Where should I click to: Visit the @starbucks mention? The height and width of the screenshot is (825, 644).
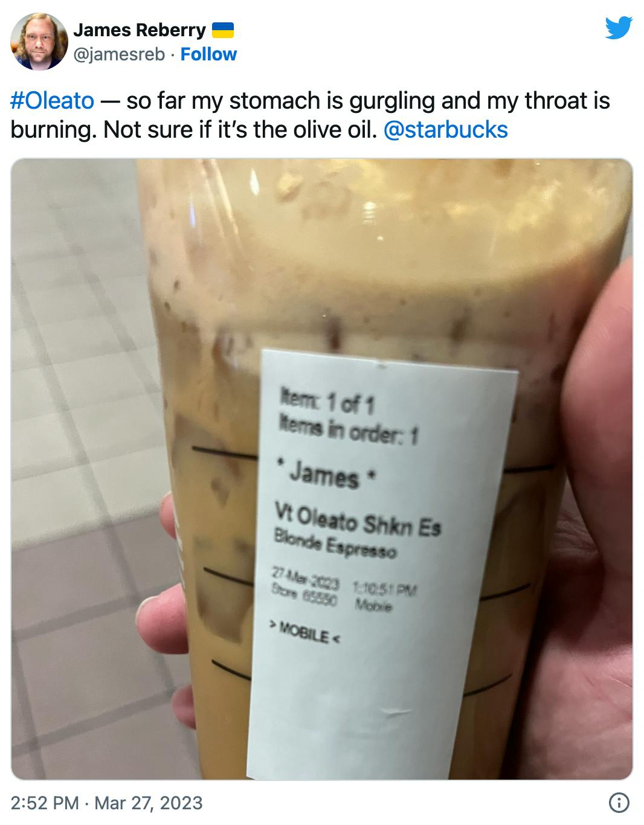(446, 129)
